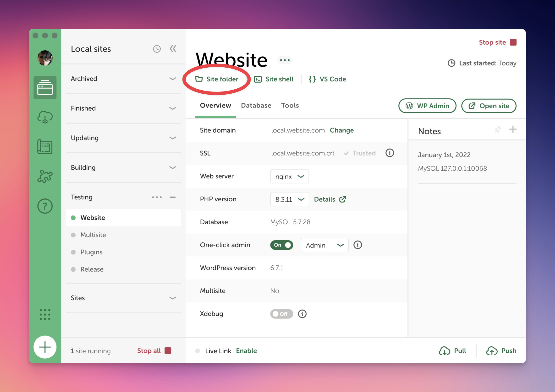Click the Last started Today label
Image resolution: width=555 pixels, height=392 pixels.
(x=482, y=63)
